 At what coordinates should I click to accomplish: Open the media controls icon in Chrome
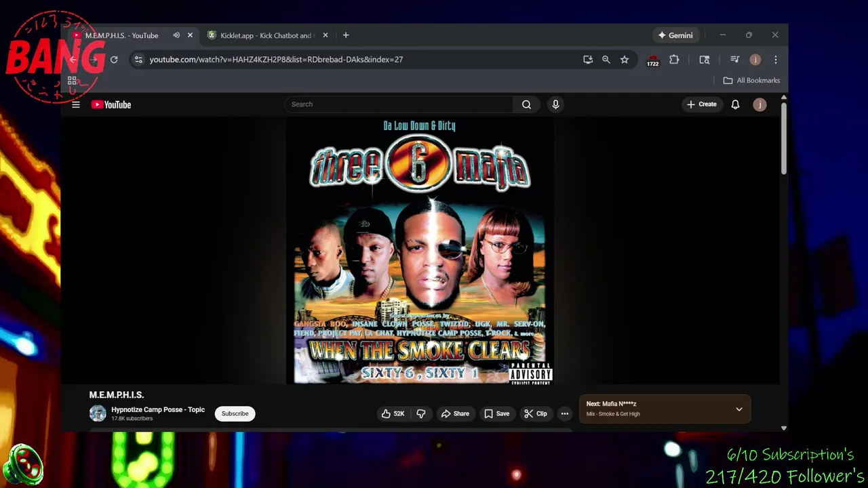point(734,60)
